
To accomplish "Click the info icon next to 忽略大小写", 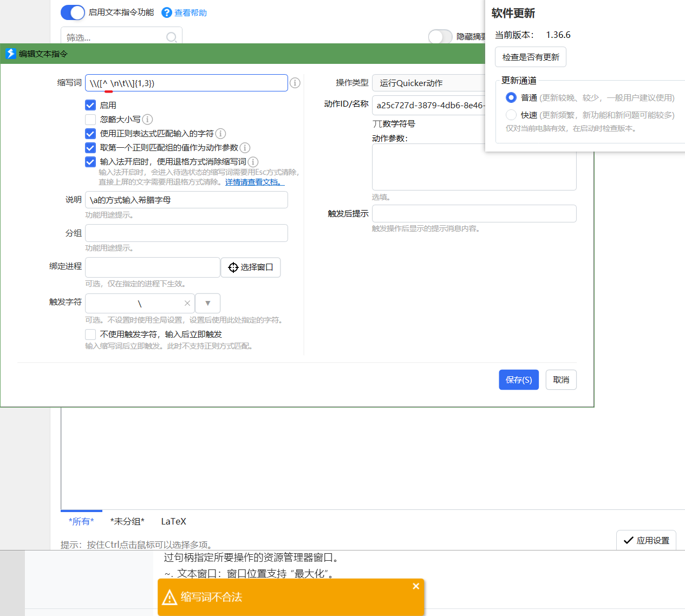I will point(147,119).
